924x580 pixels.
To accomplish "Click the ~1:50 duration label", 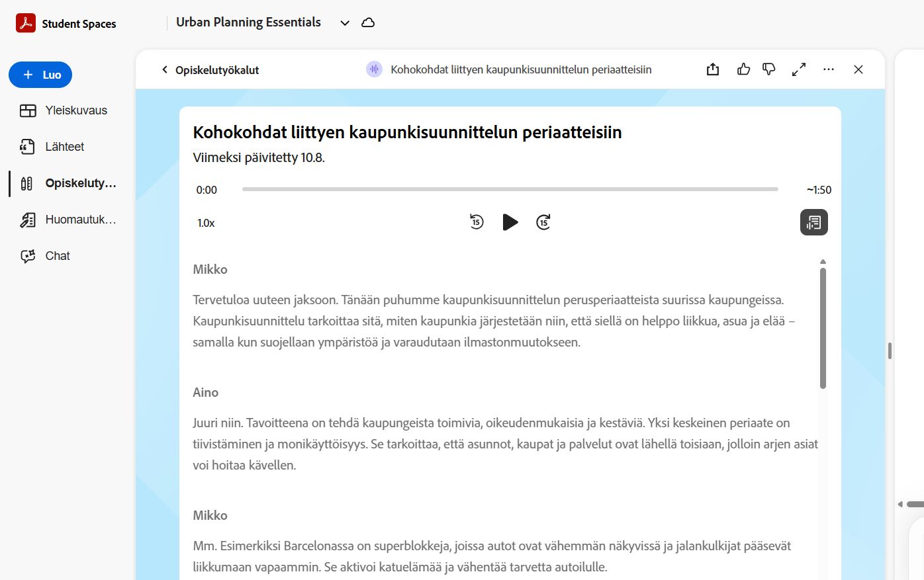I will (819, 190).
